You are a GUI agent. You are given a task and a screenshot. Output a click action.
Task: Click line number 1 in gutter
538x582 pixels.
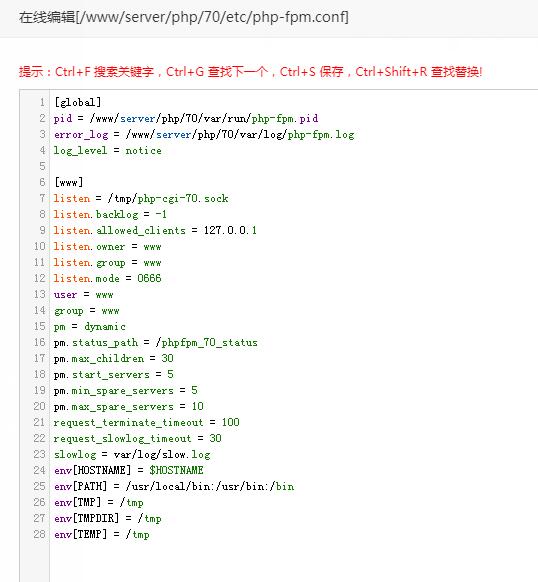42,102
